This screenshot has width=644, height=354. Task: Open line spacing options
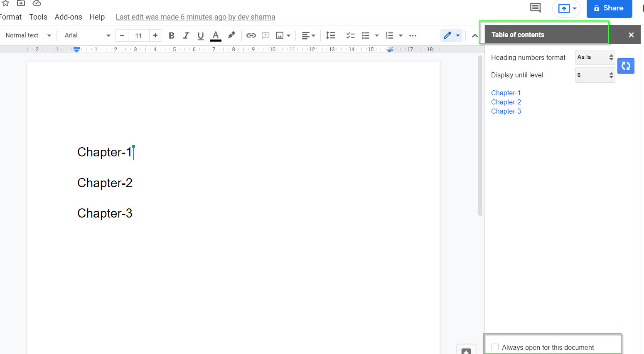point(330,35)
